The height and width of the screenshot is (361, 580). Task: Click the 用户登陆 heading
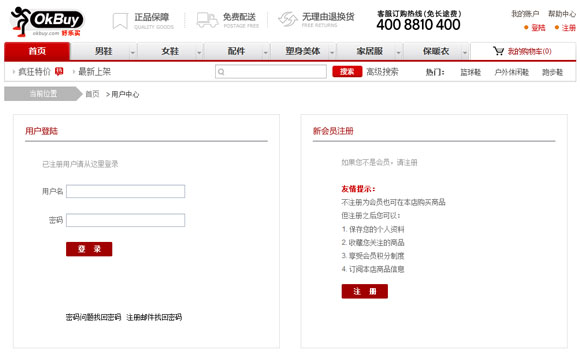(41, 131)
